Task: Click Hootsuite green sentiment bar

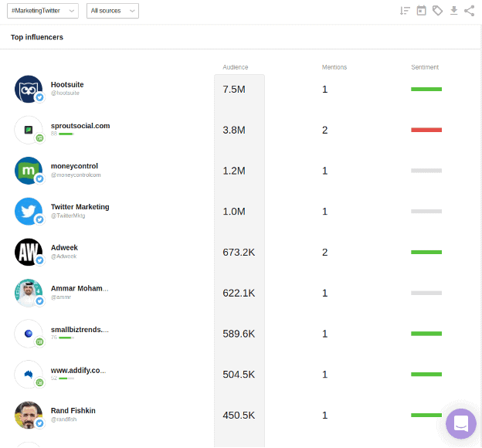Action: coord(426,89)
